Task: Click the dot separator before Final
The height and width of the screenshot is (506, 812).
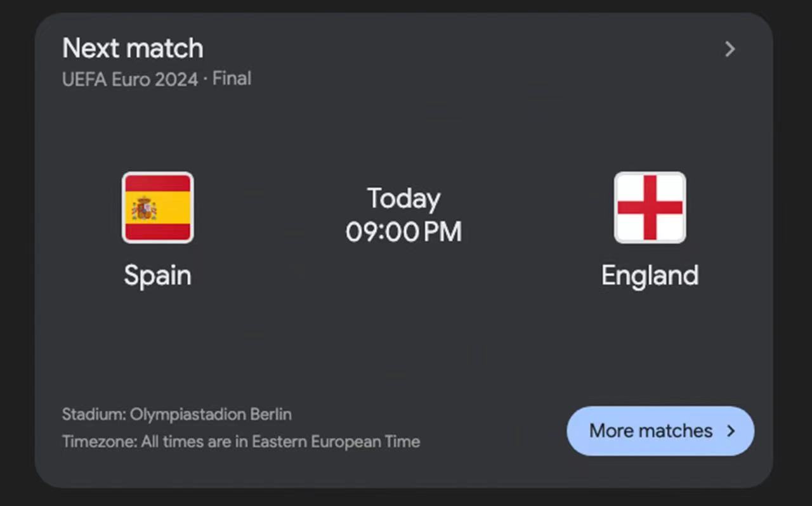Action: [x=205, y=79]
